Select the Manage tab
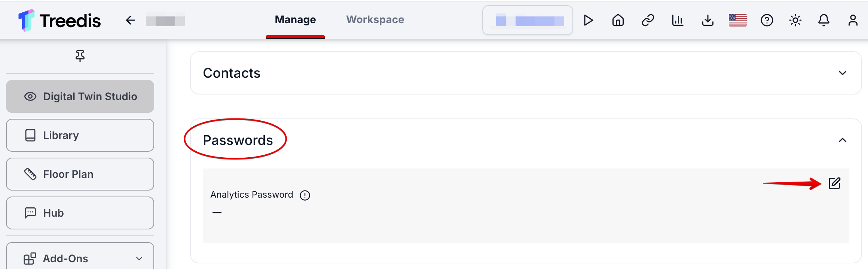Image resolution: width=868 pixels, height=269 pixels. 295,19
